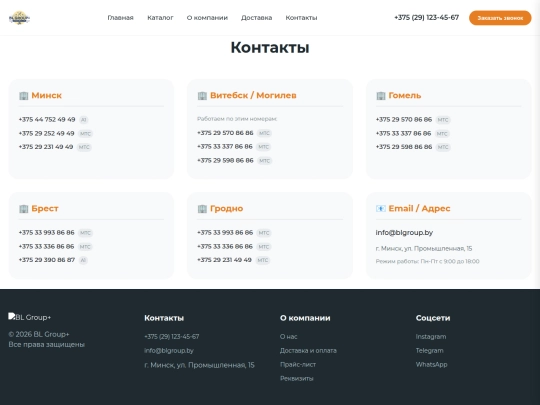Click +375 29 598 86 86 in Гомель card

coord(404,147)
